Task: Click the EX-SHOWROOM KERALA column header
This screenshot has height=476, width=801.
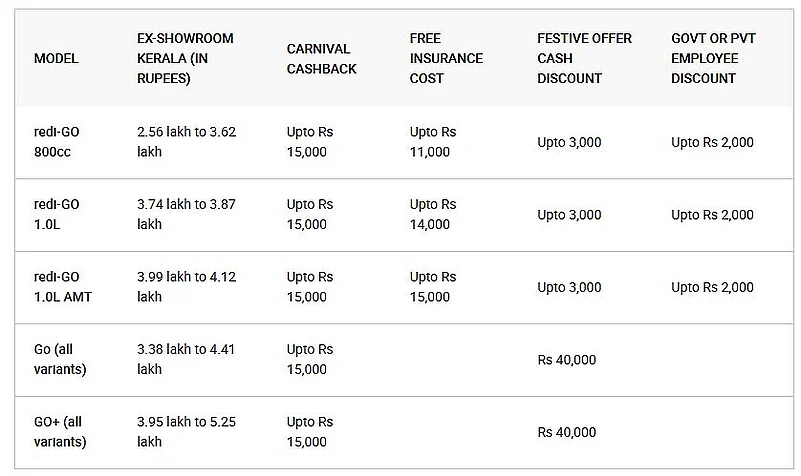Action: pos(185,58)
